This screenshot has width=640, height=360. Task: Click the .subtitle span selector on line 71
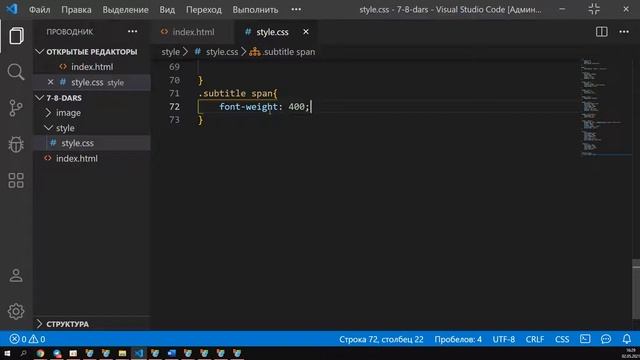pyautogui.click(x=235, y=93)
